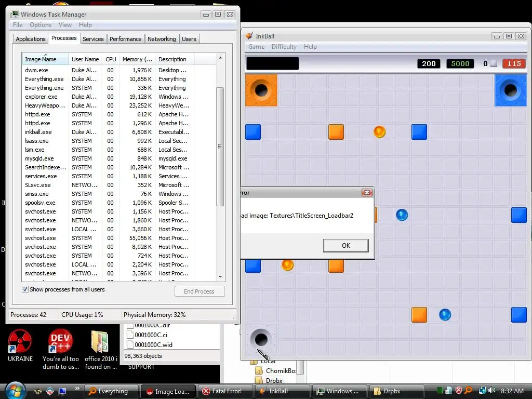The image size is (532, 399).
Task: Select the mysqld.exe process row
Action: (119, 158)
